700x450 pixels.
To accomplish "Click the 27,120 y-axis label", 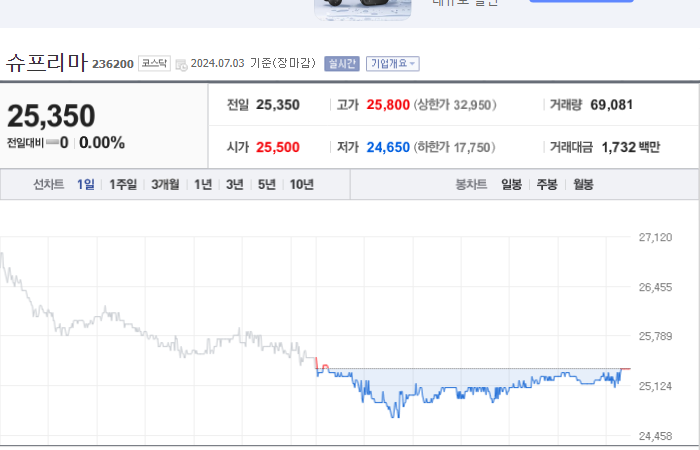I will click(655, 238).
